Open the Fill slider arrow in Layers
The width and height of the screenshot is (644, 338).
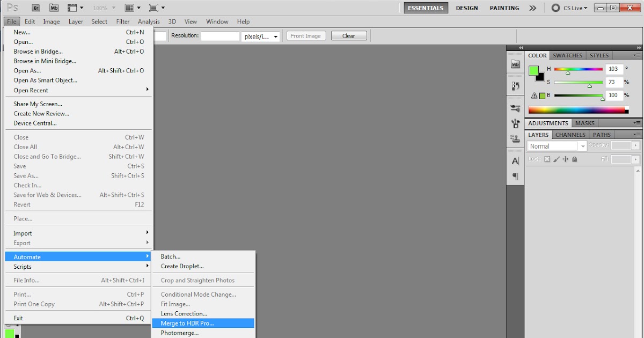coord(636,159)
